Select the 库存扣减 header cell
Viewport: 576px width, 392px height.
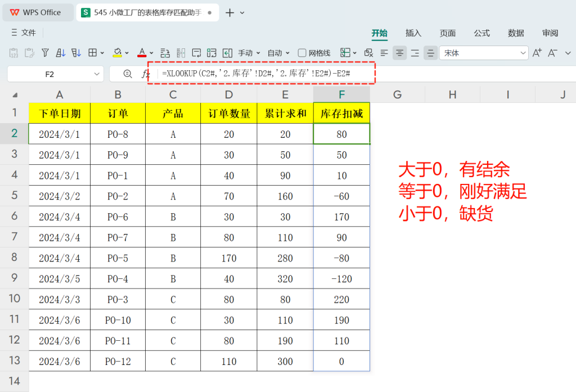[341, 113]
